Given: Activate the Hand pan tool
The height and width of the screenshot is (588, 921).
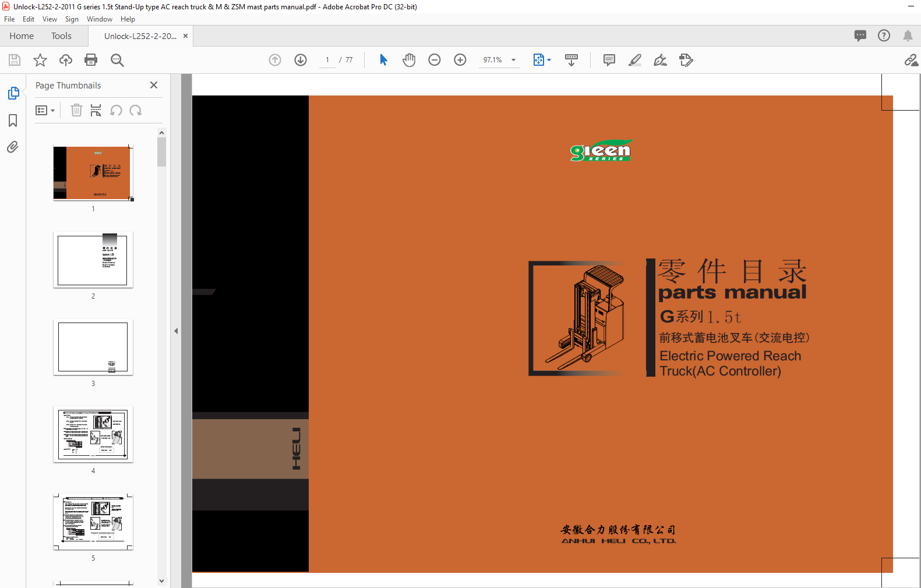Looking at the screenshot, I should tap(409, 60).
